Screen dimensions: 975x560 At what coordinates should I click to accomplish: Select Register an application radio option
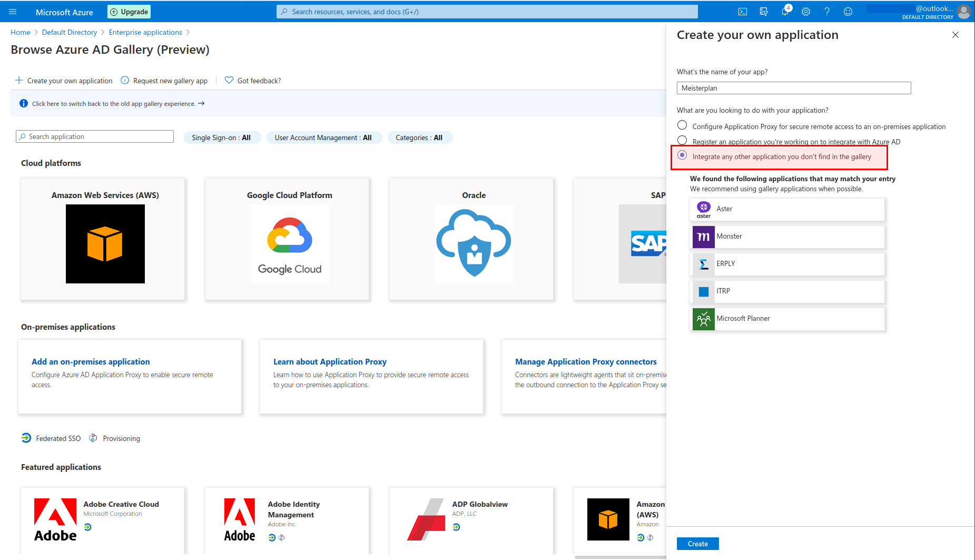pyautogui.click(x=682, y=140)
